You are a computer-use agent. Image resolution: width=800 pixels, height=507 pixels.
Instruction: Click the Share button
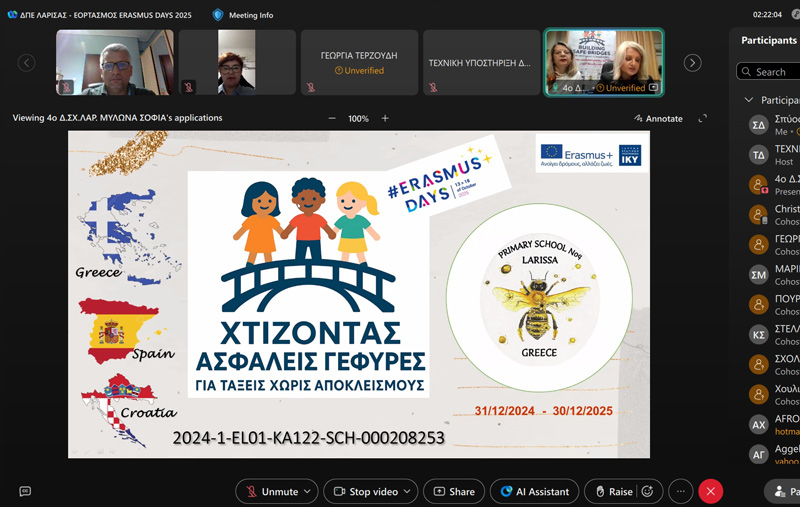point(454,491)
